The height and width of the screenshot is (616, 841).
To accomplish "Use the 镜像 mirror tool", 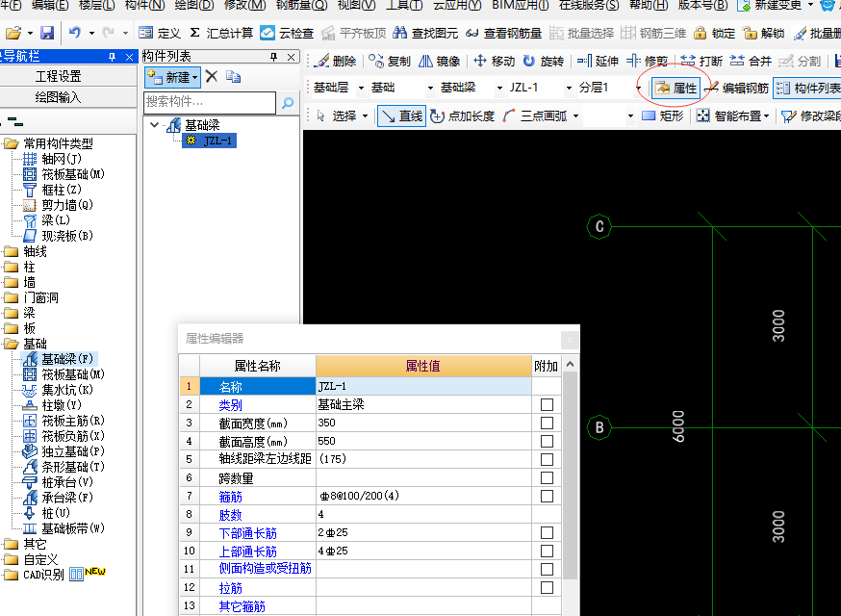I will (x=440, y=62).
